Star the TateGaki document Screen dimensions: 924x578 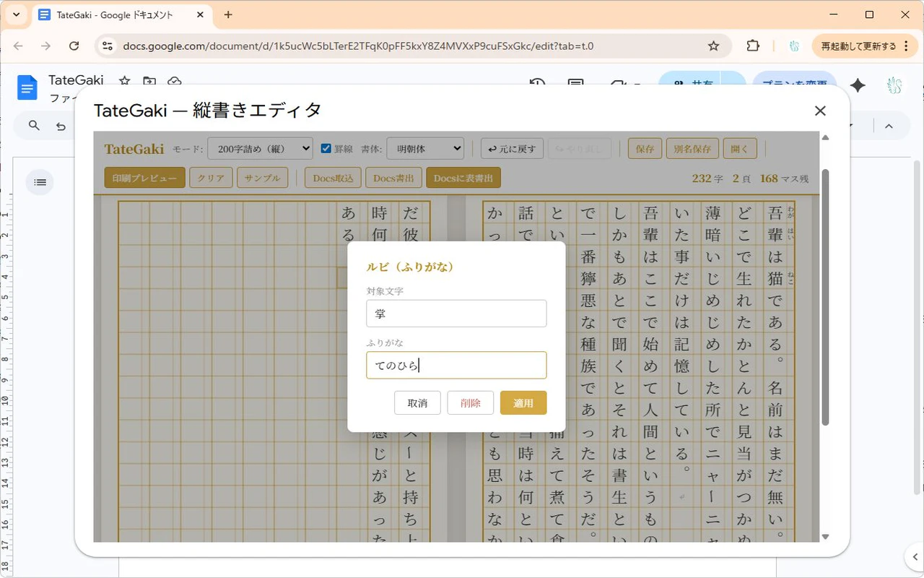[x=124, y=81]
